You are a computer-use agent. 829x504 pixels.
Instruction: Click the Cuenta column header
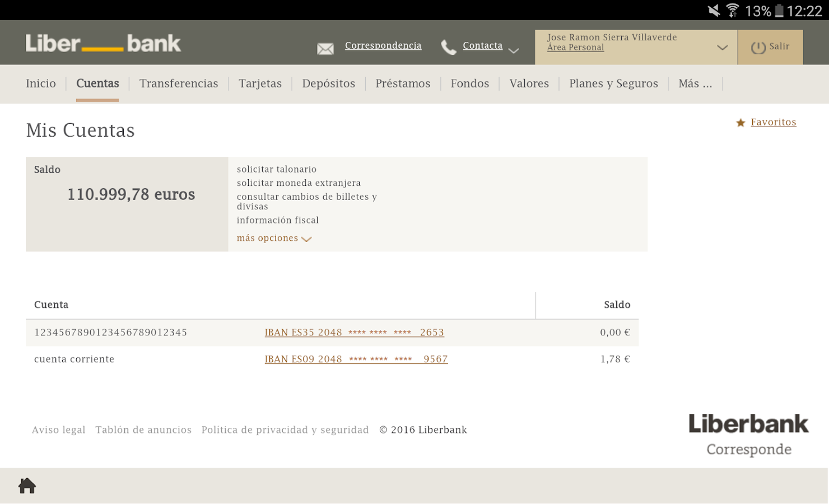(x=52, y=305)
